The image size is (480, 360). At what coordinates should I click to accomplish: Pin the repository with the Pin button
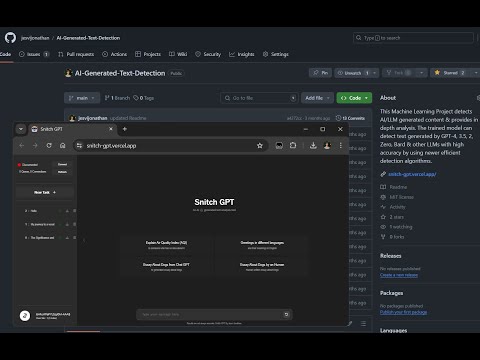click(320, 73)
